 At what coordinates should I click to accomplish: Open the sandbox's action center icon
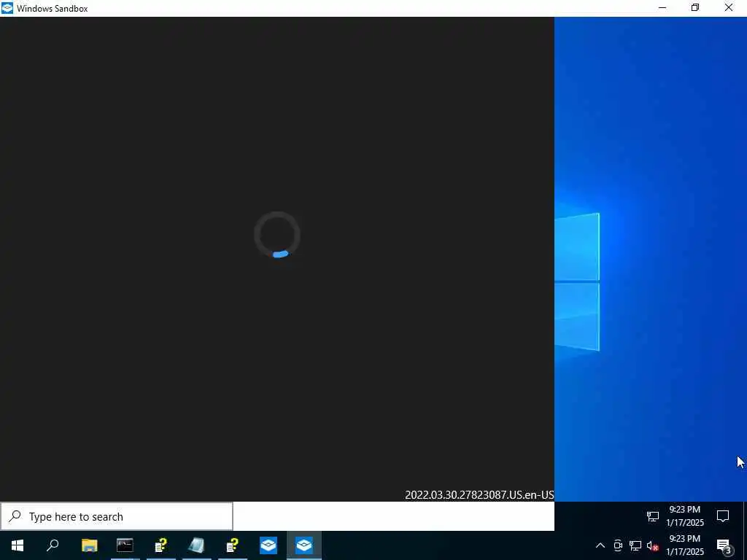723,516
